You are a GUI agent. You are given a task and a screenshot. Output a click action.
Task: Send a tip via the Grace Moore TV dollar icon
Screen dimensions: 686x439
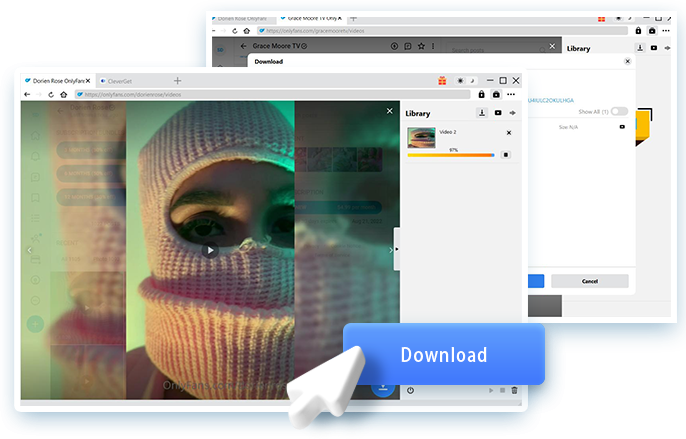click(x=394, y=46)
